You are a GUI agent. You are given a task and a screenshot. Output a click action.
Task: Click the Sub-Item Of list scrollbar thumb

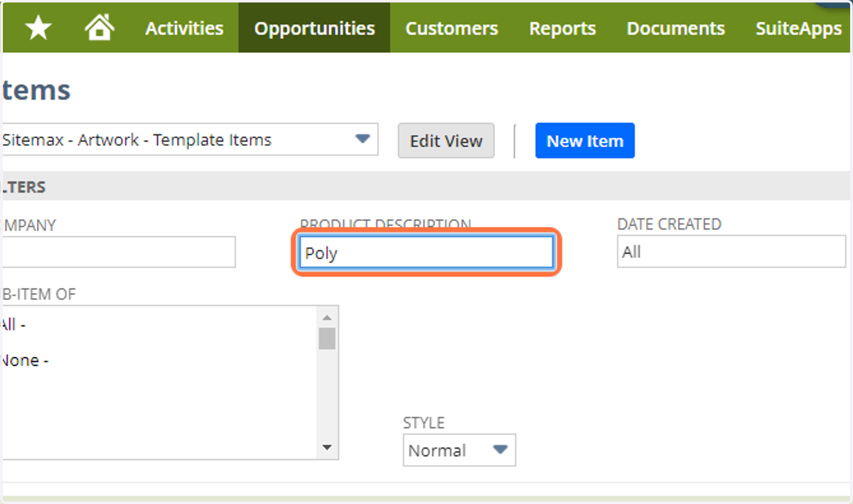click(327, 338)
